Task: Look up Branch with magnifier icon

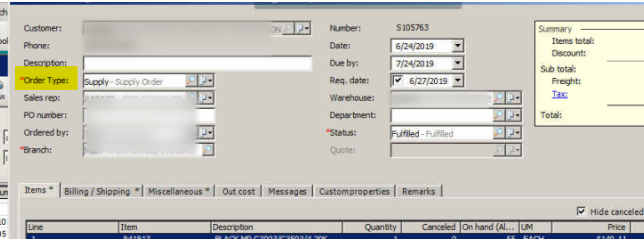Action: (208, 150)
